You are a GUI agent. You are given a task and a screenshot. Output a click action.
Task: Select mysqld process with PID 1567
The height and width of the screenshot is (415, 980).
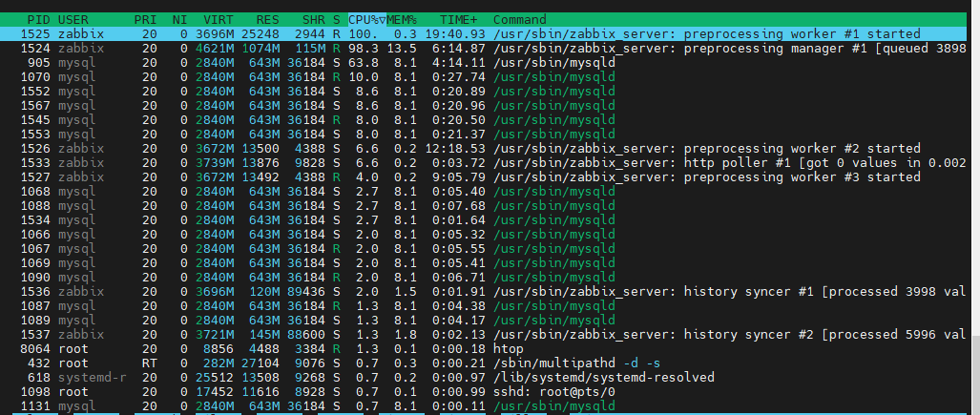tap(483, 106)
